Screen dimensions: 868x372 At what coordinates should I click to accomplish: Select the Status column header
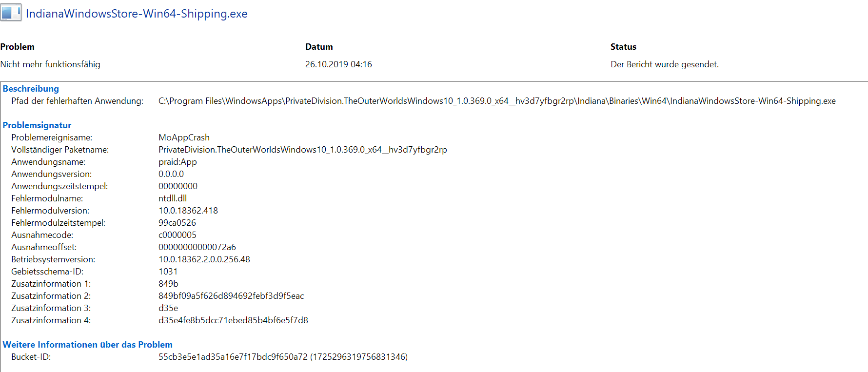(x=623, y=47)
